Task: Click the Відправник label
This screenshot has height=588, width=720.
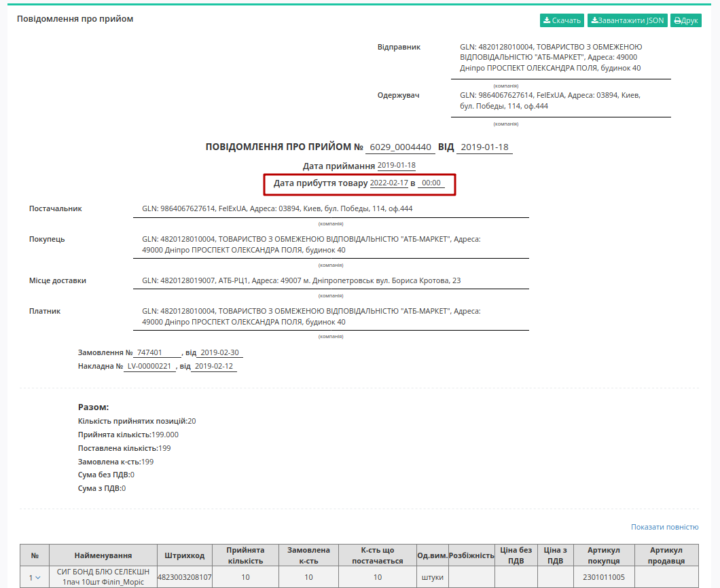Action: click(399, 47)
